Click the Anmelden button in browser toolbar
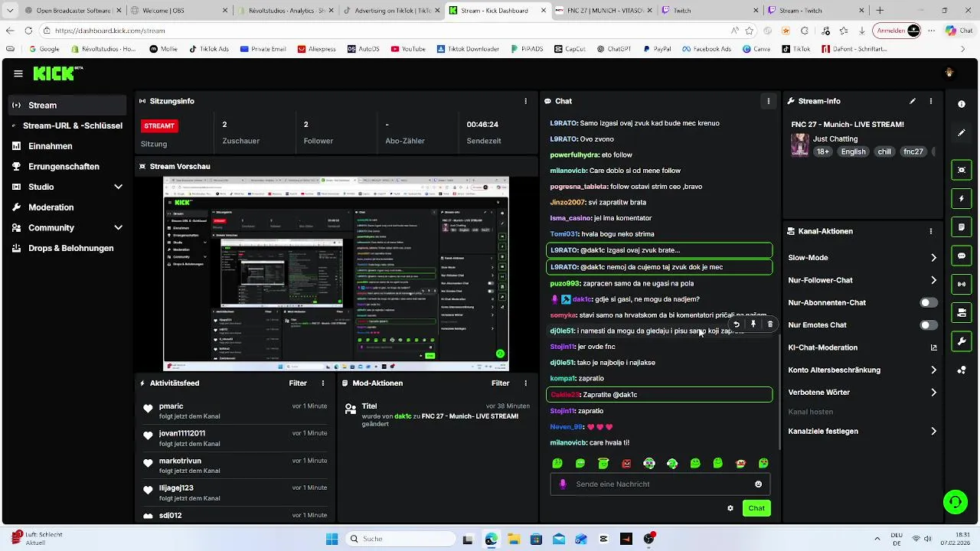Viewport: 980px width, 551px height. point(898,31)
